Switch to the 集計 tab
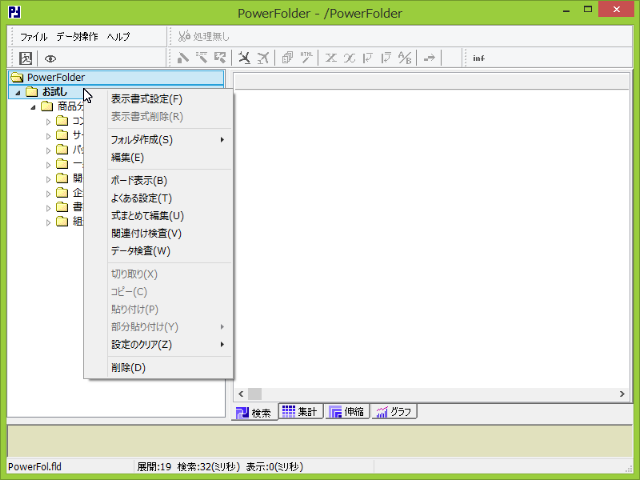 point(300,411)
